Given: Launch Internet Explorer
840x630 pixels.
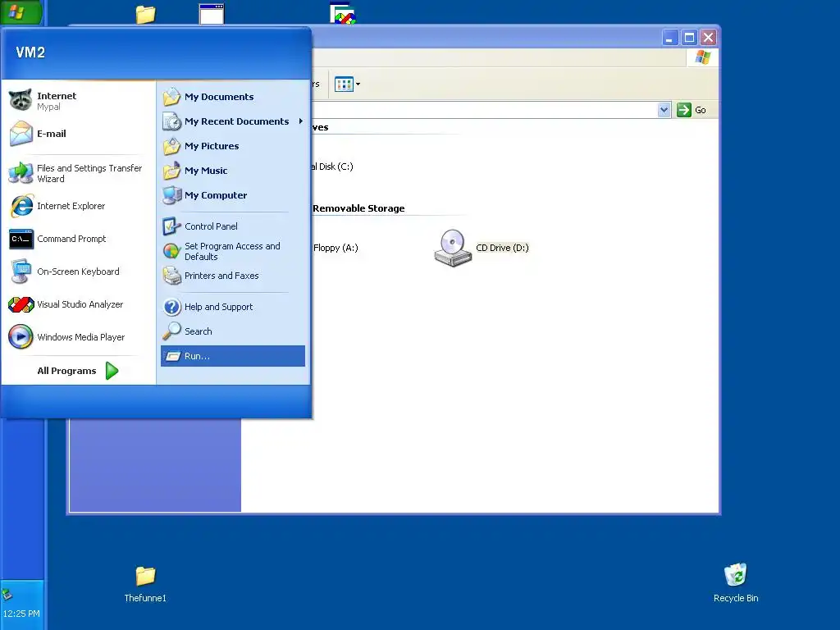Looking at the screenshot, I should [x=78, y=206].
